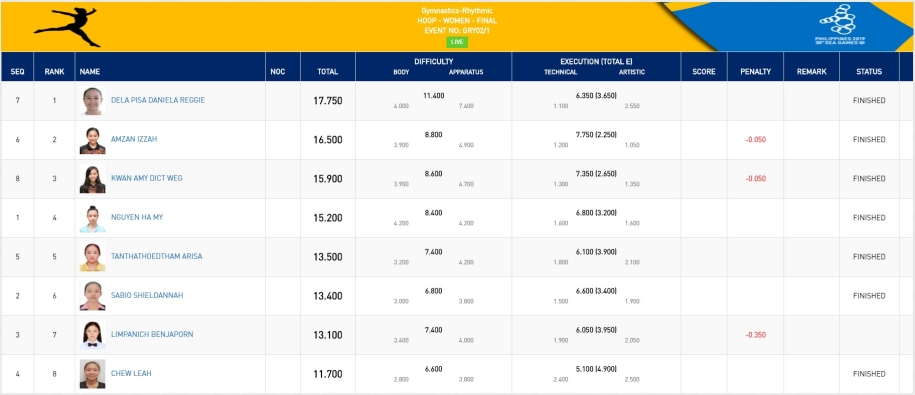Open Chew Leah profile link

[131, 373]
